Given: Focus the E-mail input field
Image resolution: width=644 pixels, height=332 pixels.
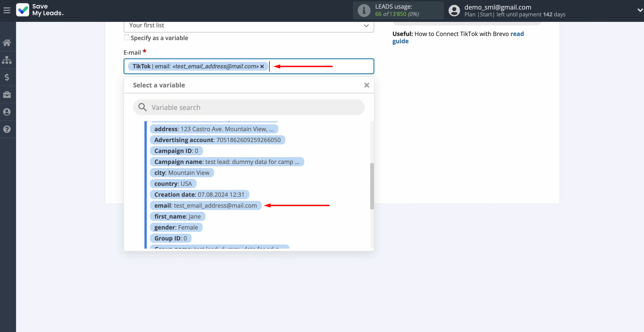Looking at the screenshot, I should click(249, 66).
